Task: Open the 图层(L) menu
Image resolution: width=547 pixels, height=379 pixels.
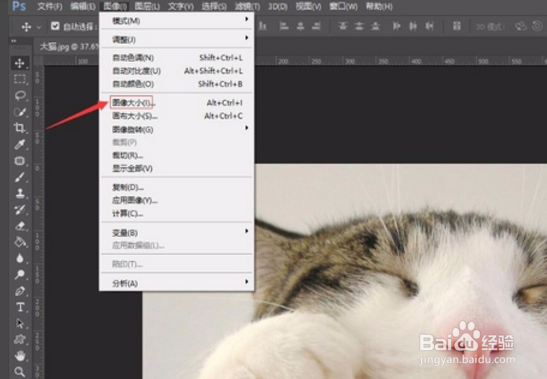Action: (147, 7)
